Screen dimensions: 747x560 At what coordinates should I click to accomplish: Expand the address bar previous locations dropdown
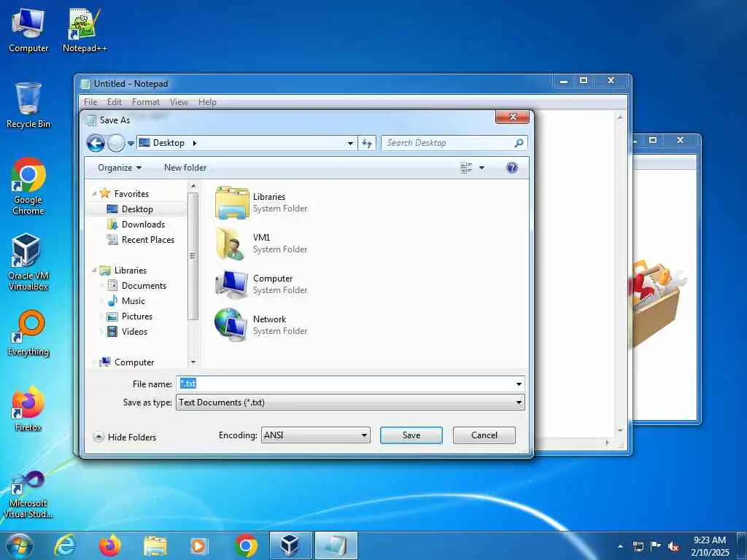350,144
